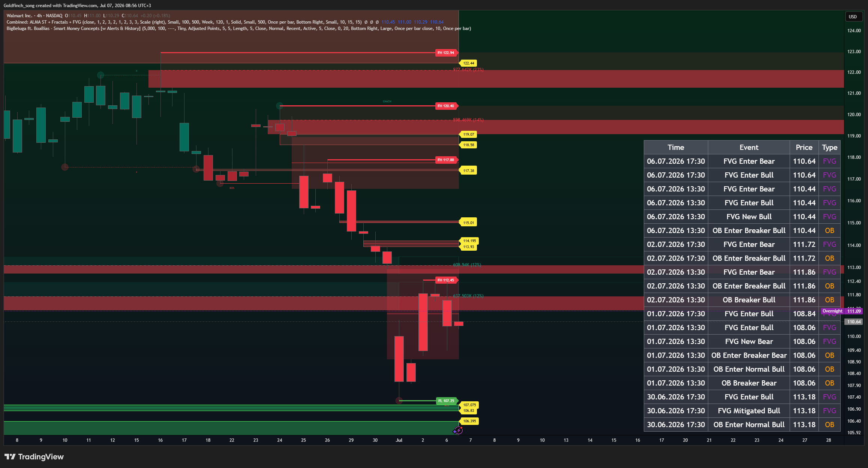Click the yellow 115.01 price tag
The image size is (868, 468).
click(468, 223)
